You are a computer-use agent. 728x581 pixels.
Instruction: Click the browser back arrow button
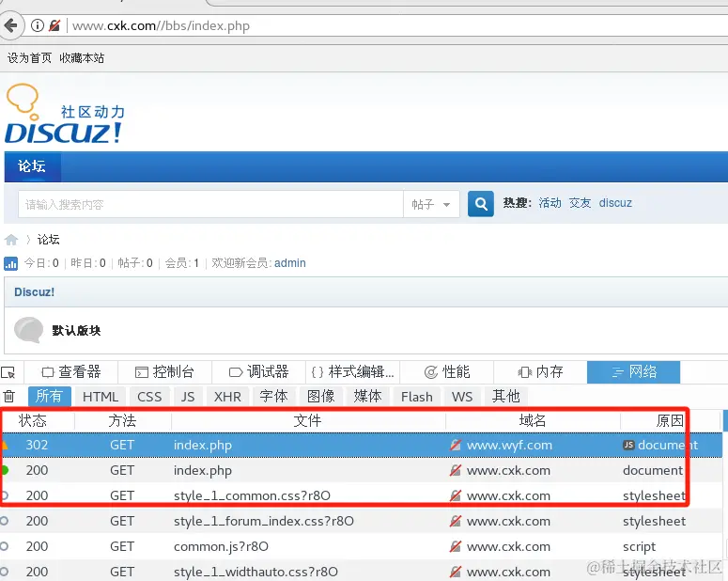point(10,25)
